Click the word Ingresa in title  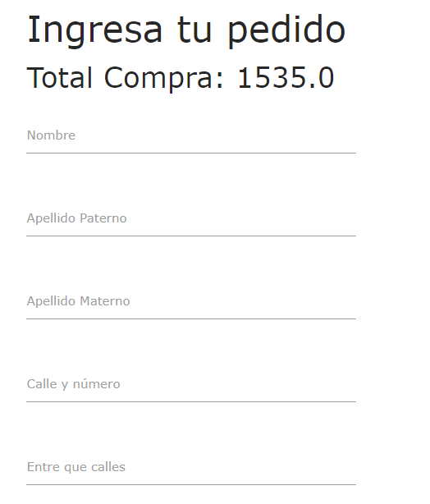95,31
